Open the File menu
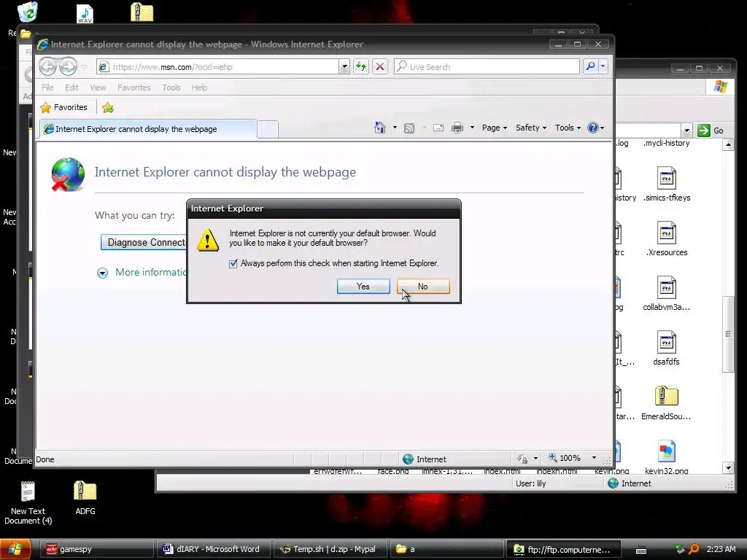This screenshot has width=747, height=560. (47, 87)
